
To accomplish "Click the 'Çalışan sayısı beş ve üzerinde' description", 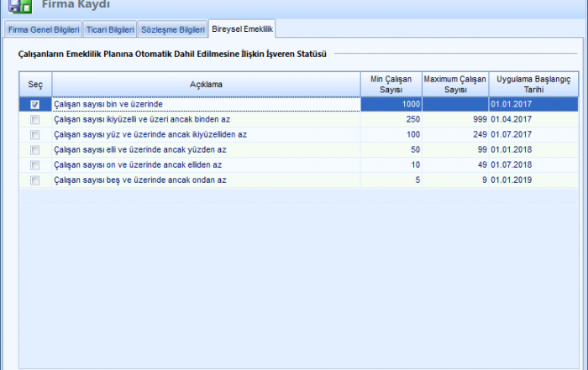I will [x=139, y=180].
